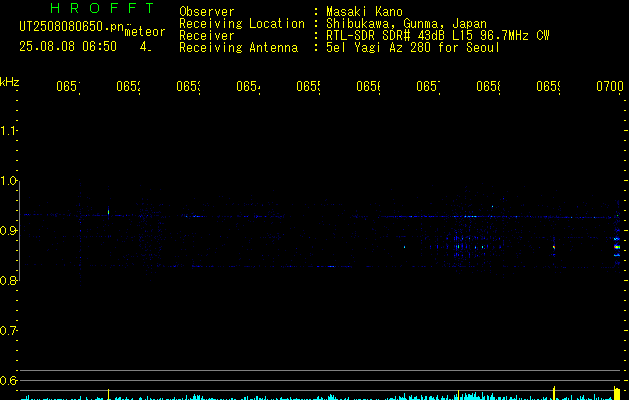Click the 0654 time marker
This screenshot has width=629, height=400.
pyautogui.click(x=248, y=86)
